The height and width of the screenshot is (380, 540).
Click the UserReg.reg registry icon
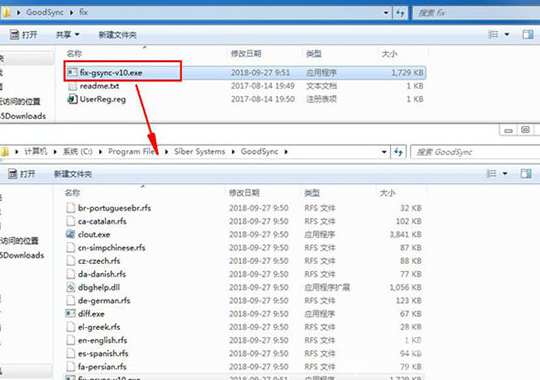[72, 99]
